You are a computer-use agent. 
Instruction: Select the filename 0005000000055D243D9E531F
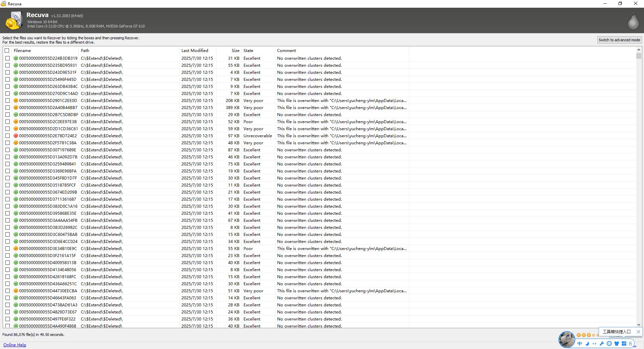coord(48,72)
